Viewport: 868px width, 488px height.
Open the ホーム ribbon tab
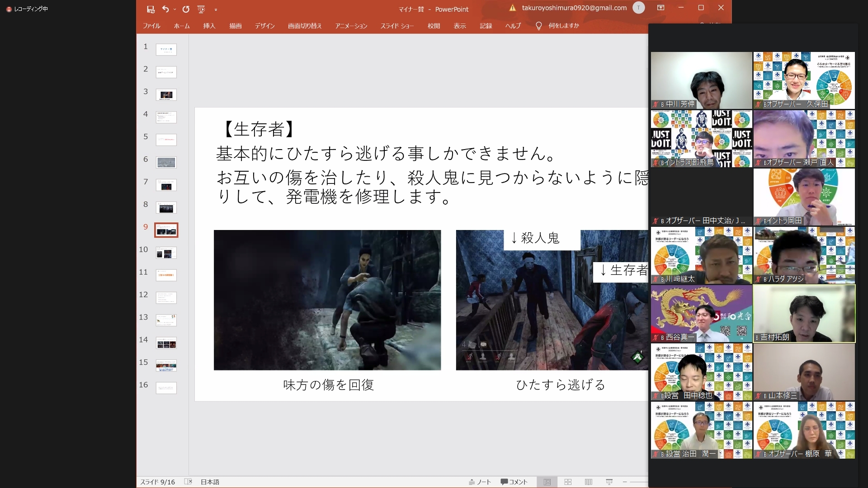coord(182,26)
